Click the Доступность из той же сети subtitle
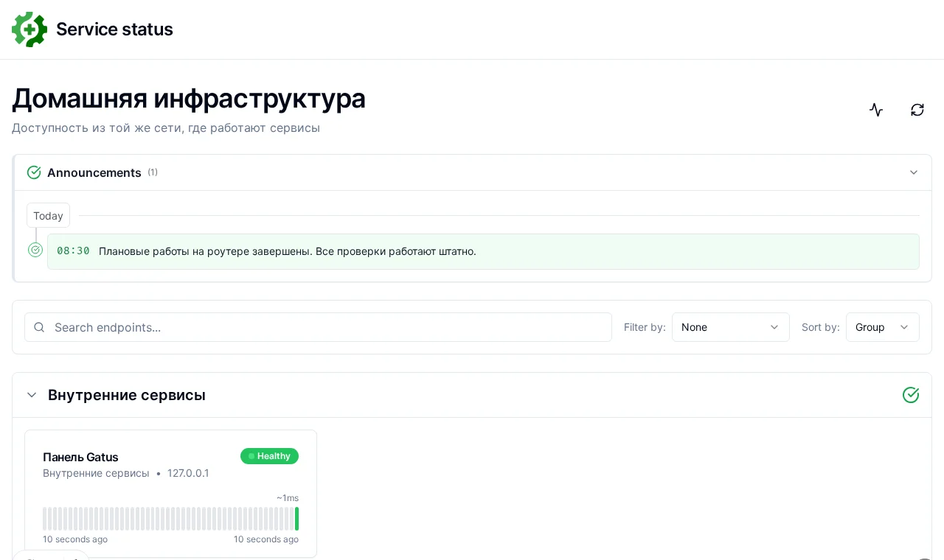944x560 pixels. point(166,127)
